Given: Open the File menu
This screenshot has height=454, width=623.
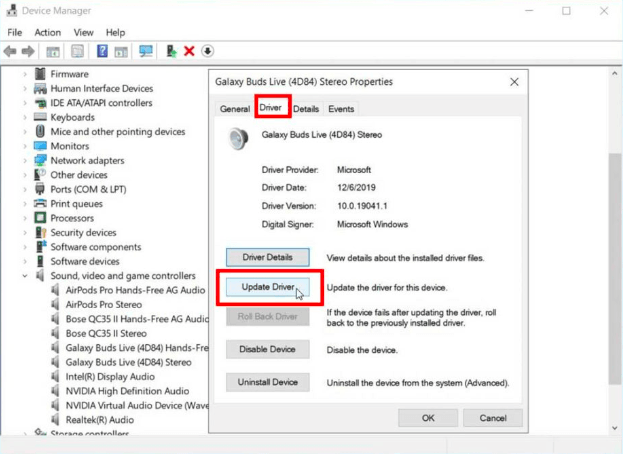Looking at the screenshot, I should tap(15, 33).
